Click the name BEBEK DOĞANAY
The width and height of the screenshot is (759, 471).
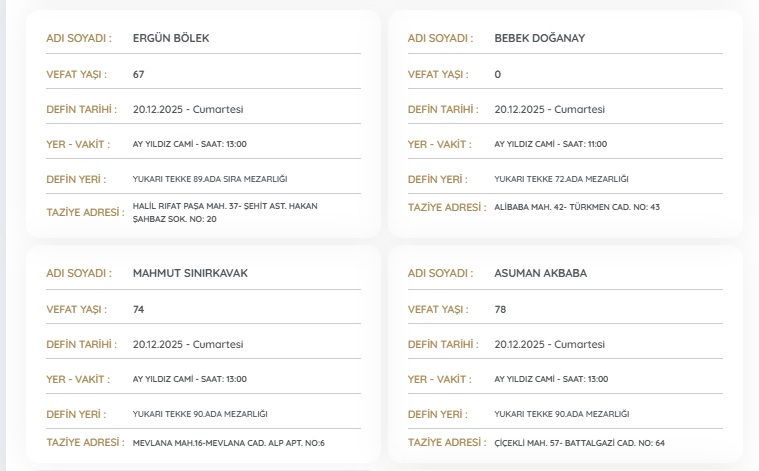click(539, 39)
